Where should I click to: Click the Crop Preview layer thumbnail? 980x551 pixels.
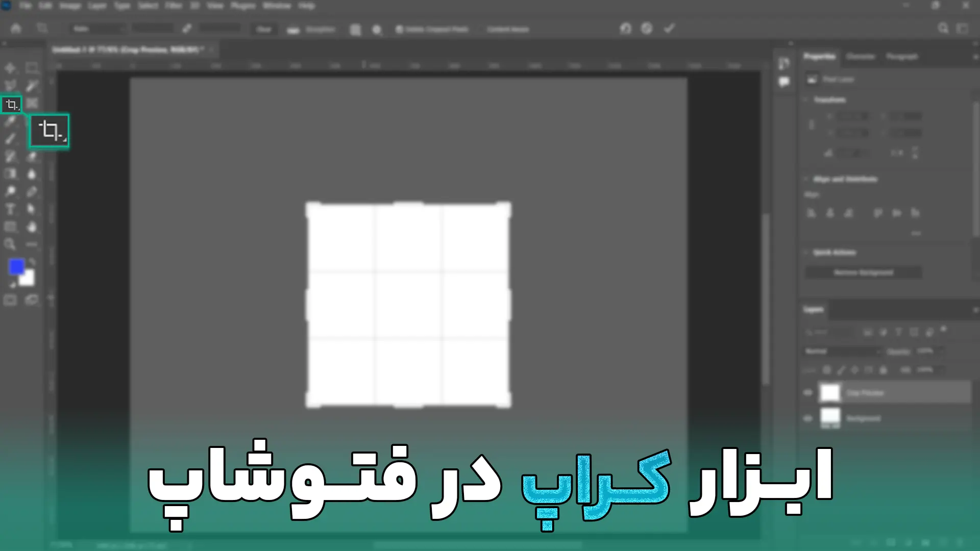[830, 393]
